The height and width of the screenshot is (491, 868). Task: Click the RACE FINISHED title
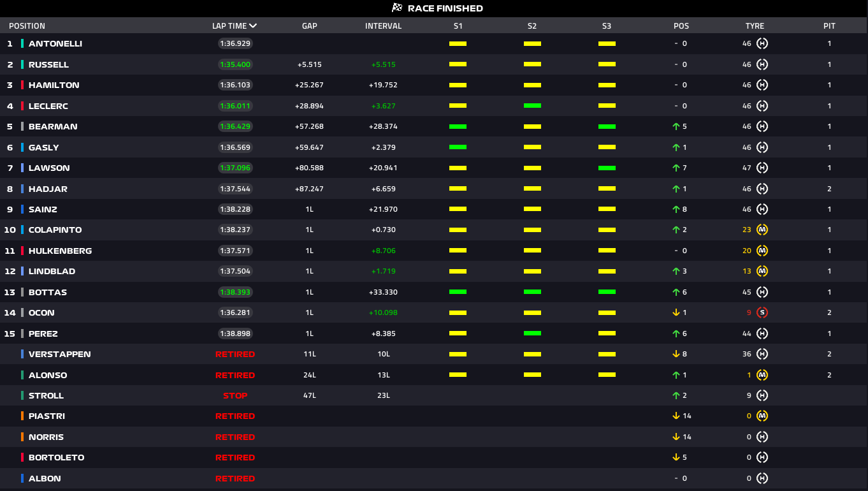point(445,8)
